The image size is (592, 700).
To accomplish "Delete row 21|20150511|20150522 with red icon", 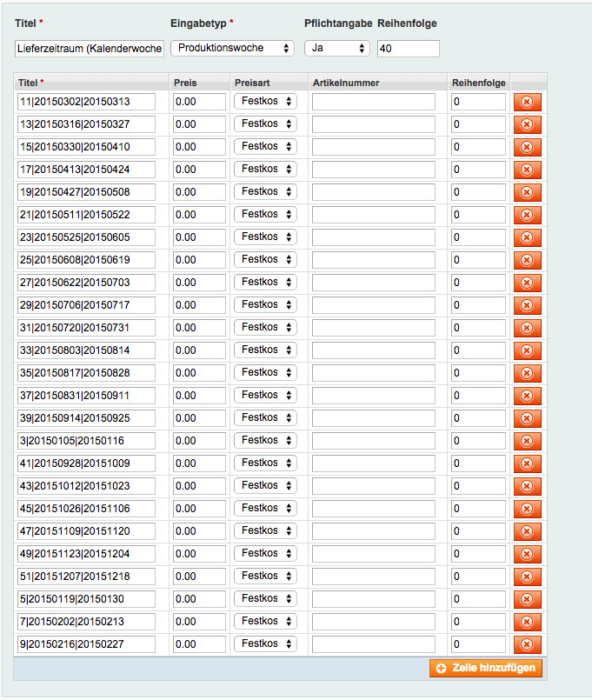I will (527, 215).
